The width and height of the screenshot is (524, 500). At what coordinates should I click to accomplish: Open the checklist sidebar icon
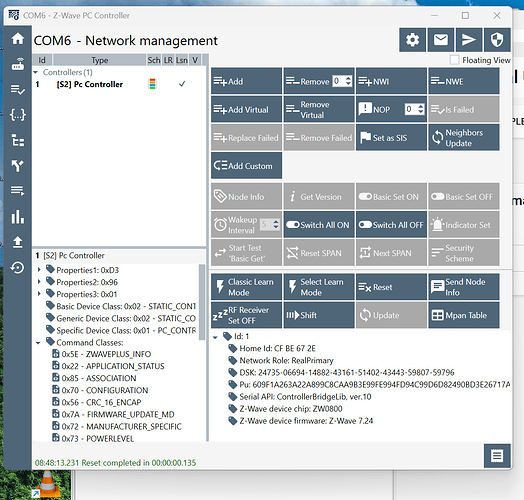18,90
